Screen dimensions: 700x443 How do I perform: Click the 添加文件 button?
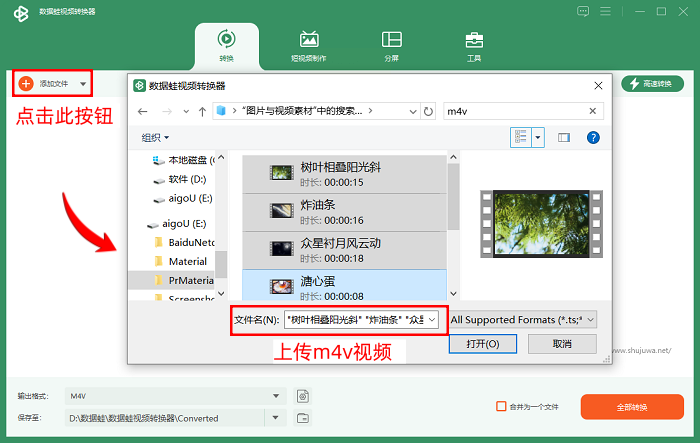click(x=45, y=84)
